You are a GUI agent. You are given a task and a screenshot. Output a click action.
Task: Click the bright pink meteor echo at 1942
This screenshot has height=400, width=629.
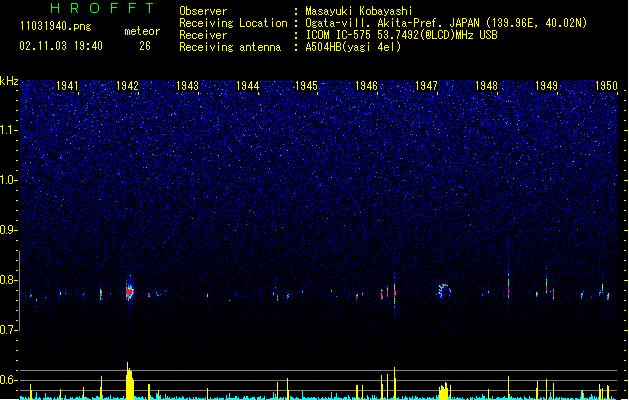[129, 292]
